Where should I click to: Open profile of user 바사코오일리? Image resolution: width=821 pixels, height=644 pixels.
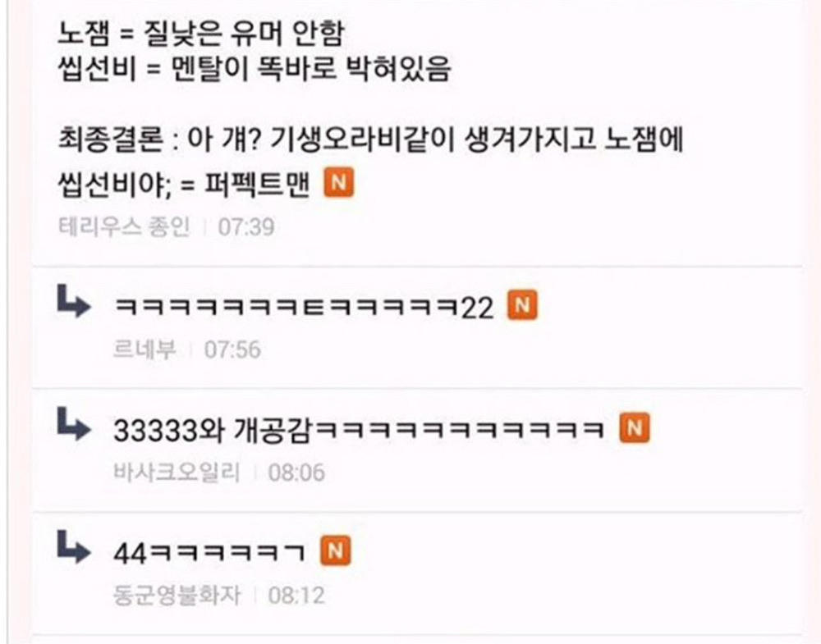(177, 473)
